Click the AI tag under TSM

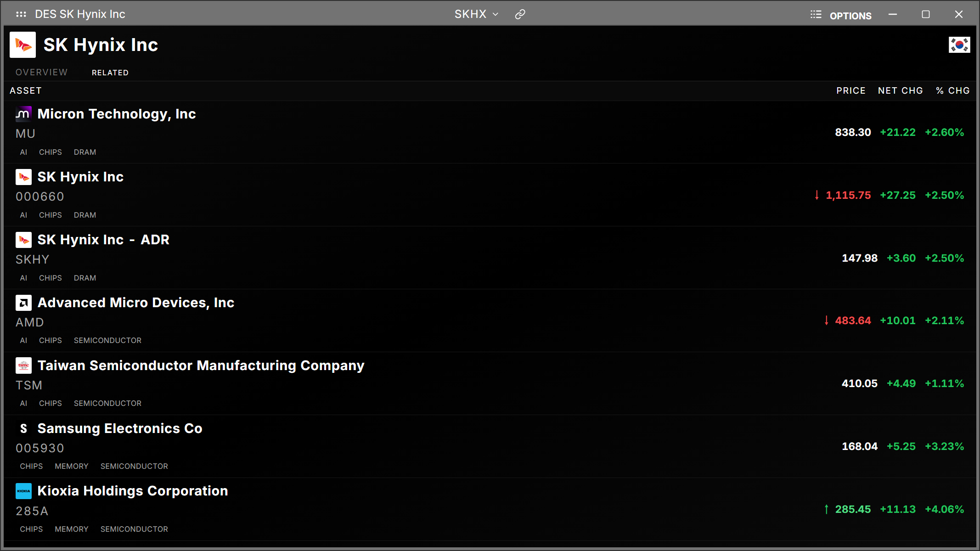23,403
